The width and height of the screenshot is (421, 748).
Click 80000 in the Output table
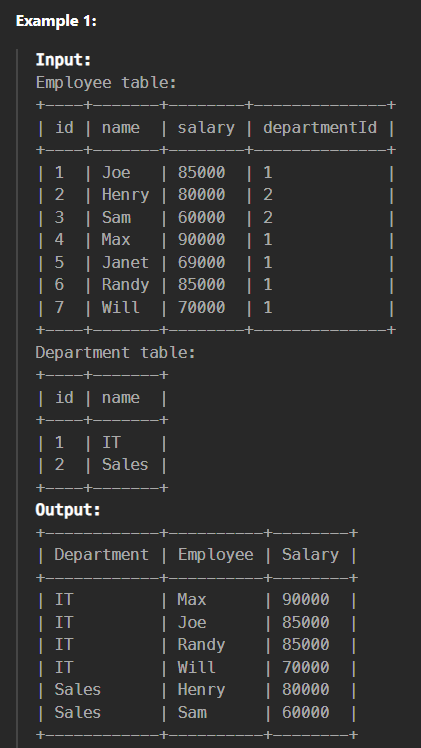coord(306,690)
